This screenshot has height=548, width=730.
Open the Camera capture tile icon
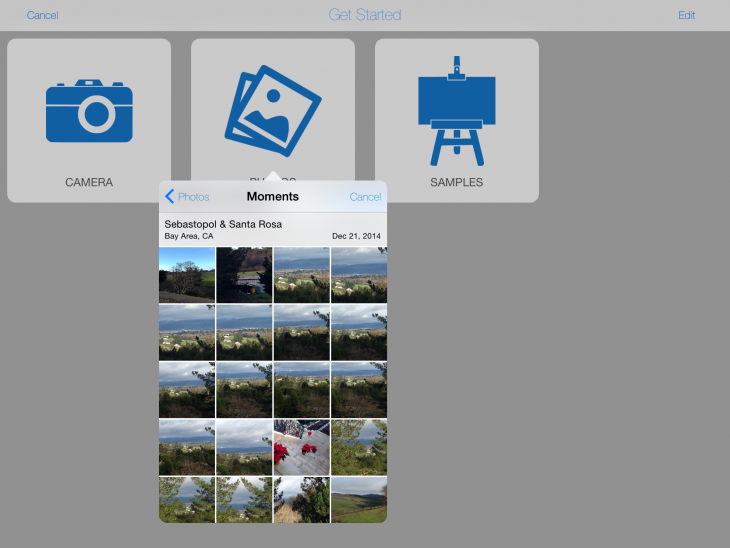(x=89, y=110)
